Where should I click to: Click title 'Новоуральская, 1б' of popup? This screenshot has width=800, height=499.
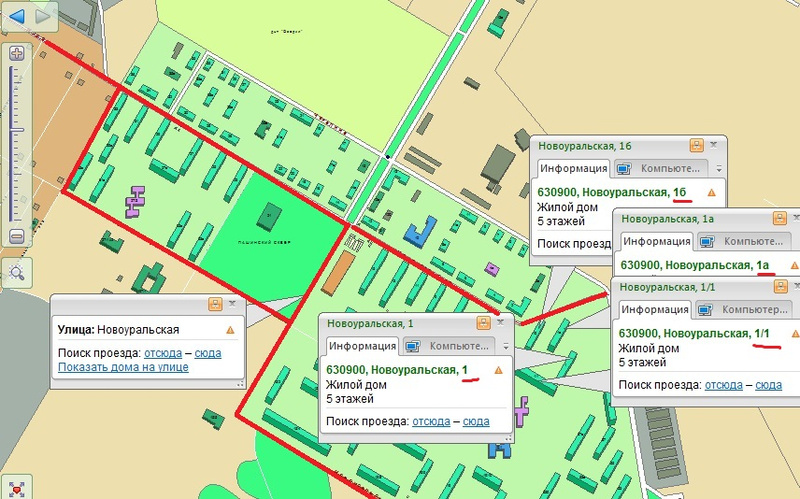(x=585, y=146)
